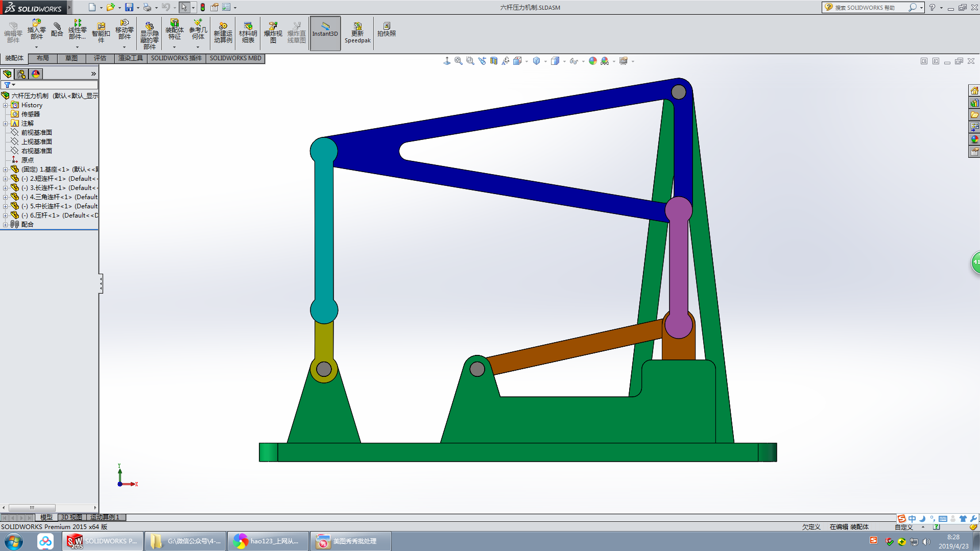The height and width of the screenshot is (551, 980).
Task: Expand the 配合 mates folder node
Action: 6,225
